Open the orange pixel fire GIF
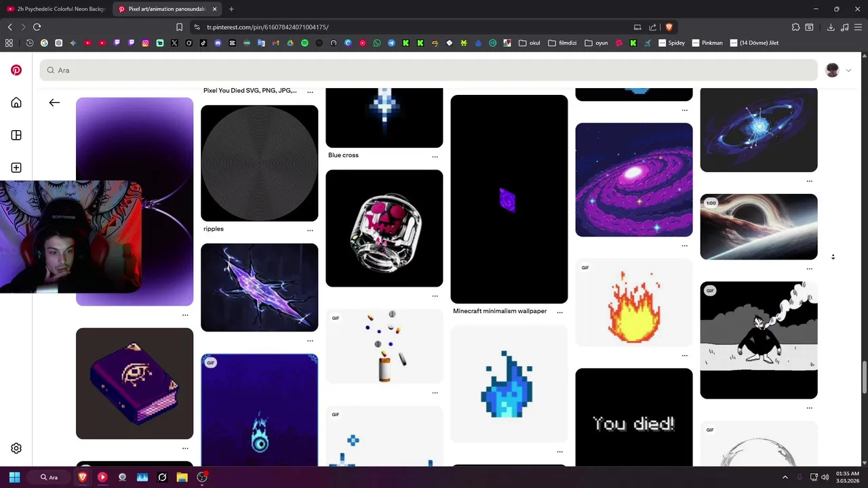The width and height of the screenshot is (868, 488). 633,303
